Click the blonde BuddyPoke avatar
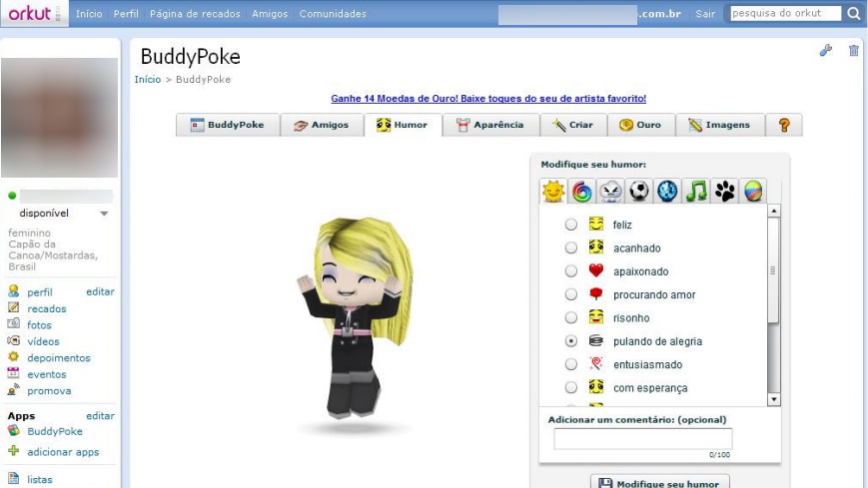This screenshot has width=868, height=488. coord(355,318)
